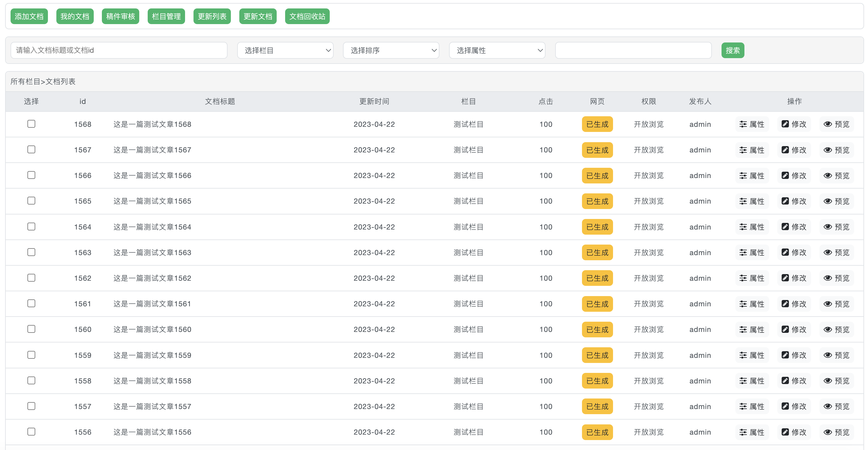Check the box for article 1557
Screen dimensions: 868x450
coord(31,406)
